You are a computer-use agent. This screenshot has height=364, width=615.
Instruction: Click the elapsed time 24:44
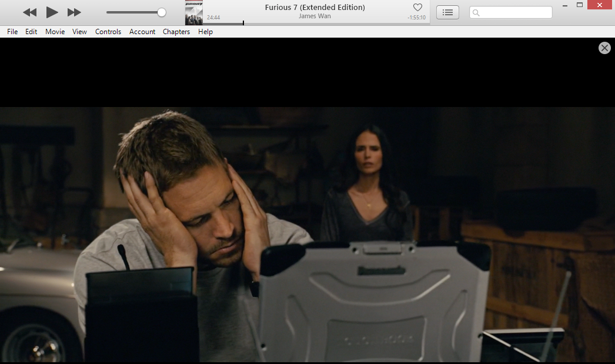click(x=213, y=17)
